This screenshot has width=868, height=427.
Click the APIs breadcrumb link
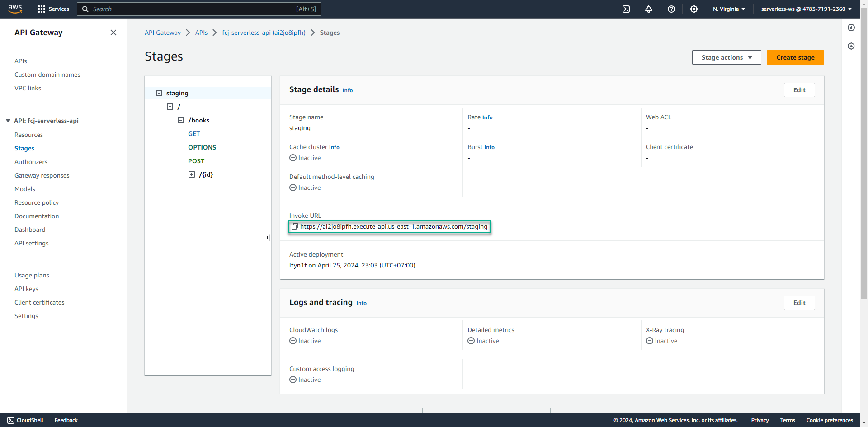[201, 33]
